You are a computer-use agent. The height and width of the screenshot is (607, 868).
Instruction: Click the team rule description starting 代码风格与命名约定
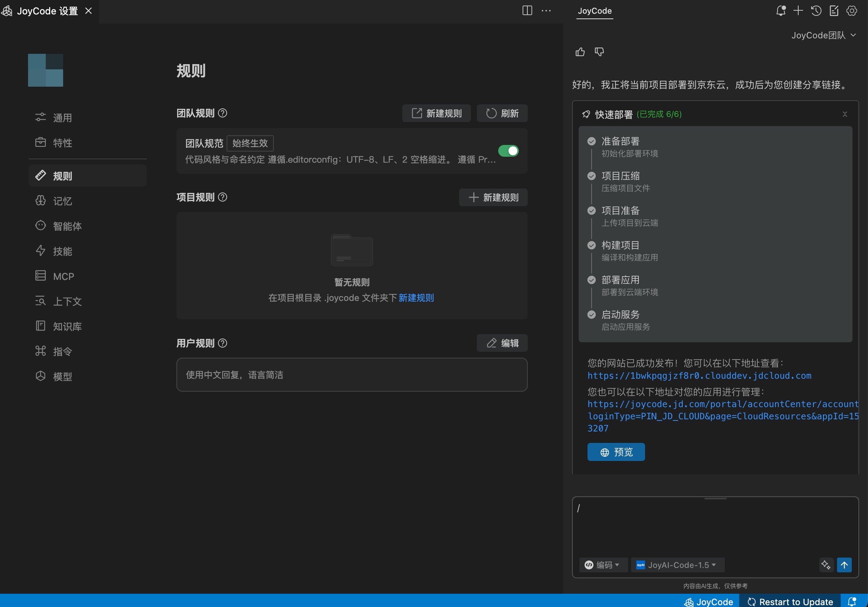tap(340, 160)
